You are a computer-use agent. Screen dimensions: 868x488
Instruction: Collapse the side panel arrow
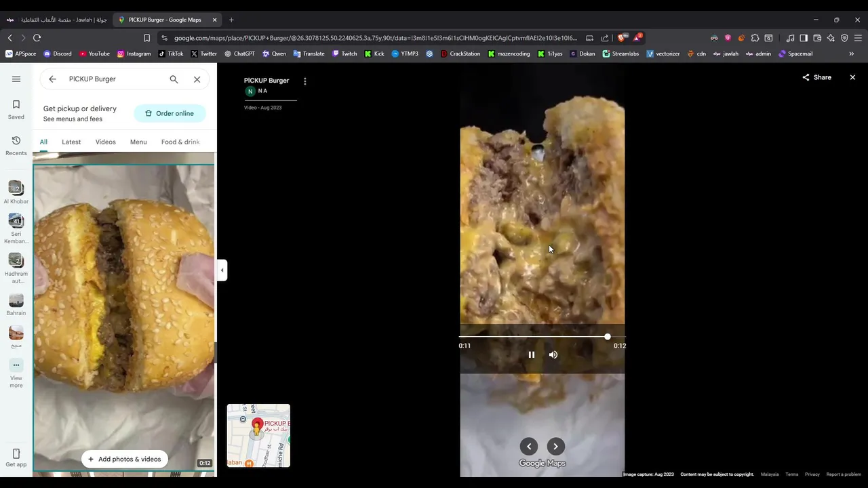click(222, 270)
